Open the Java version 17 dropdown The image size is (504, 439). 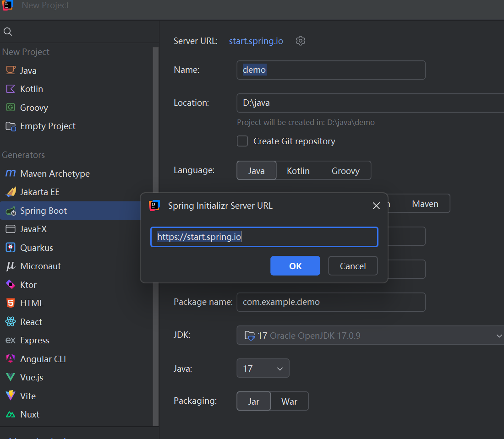click(x=263, y=368)
